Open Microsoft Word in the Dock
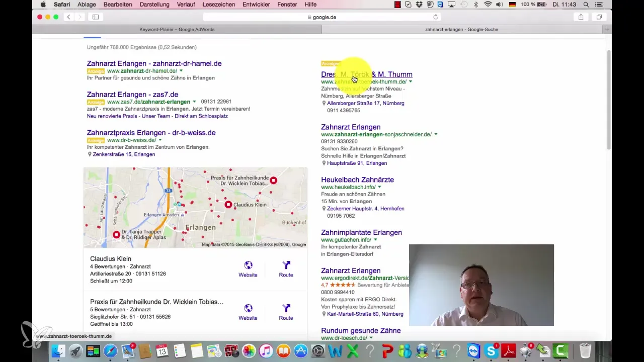Screen dimensions: 644x362 335,350
